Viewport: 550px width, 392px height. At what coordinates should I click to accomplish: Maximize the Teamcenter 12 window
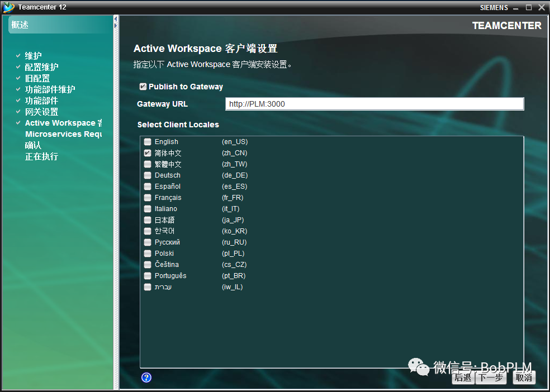(x=529, y=7)
